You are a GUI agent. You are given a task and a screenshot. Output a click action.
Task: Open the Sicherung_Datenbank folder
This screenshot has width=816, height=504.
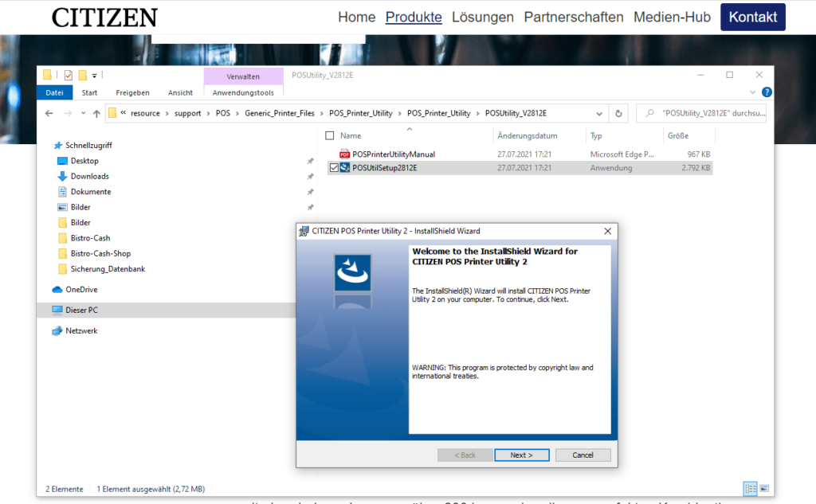(108, 269)
